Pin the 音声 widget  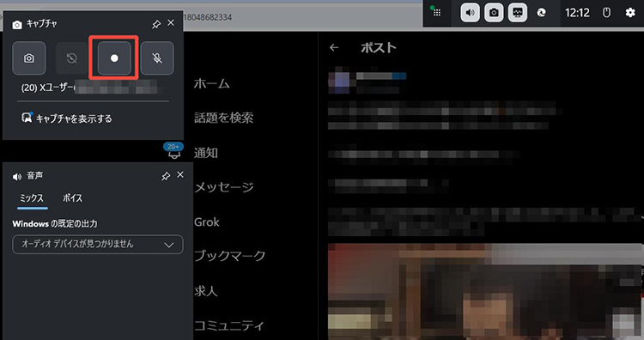(166, 176)
